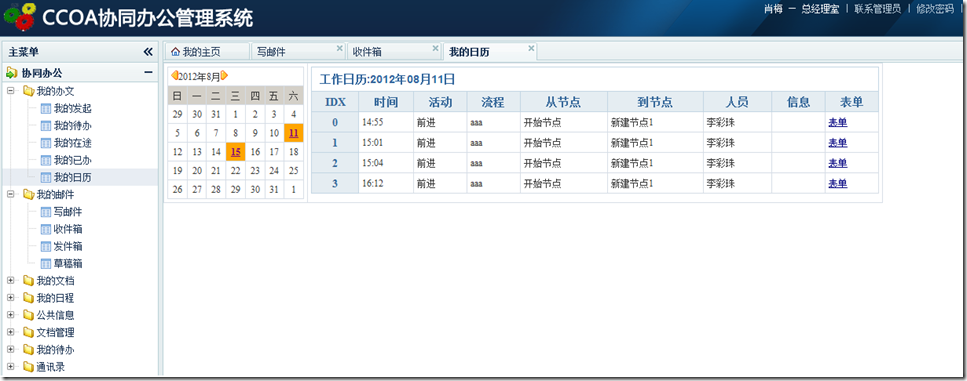Screen dimensions: 967x381
Task: Click the 通讯录 folder icon
Action: (28, 367)
